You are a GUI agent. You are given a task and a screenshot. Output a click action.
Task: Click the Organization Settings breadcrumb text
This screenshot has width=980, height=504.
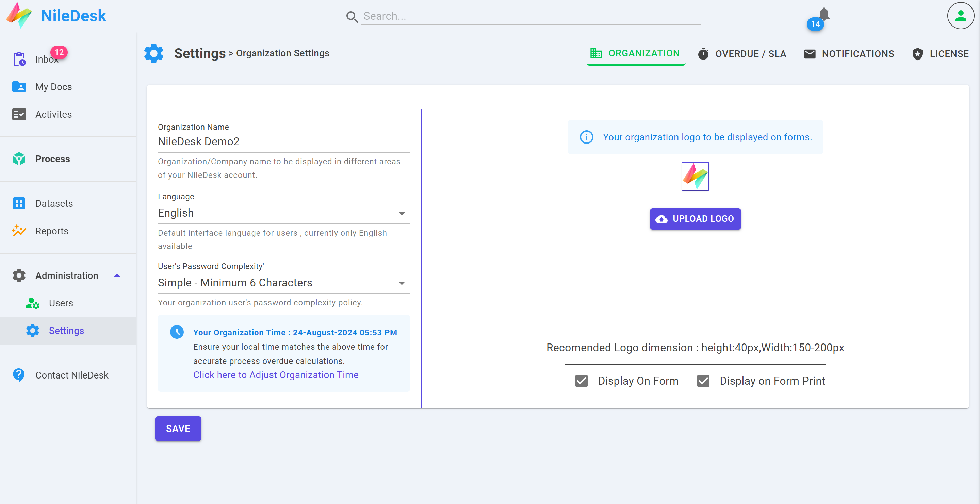[283, 53]
